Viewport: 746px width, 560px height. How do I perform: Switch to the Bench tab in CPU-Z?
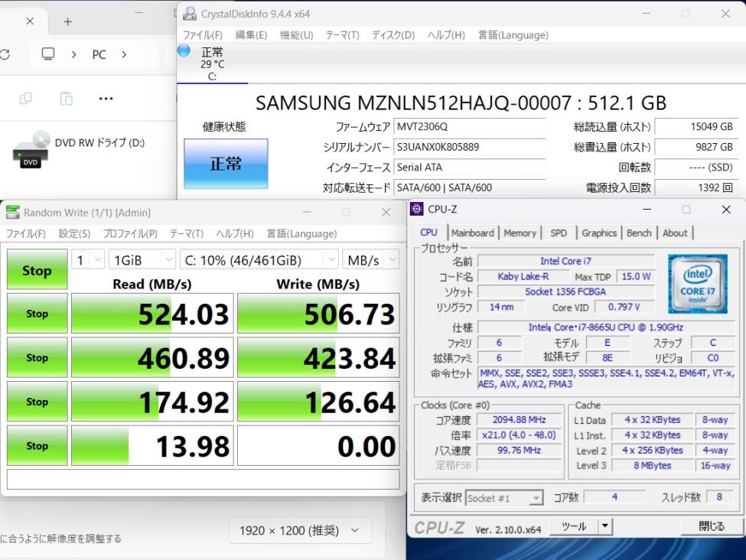639,233
